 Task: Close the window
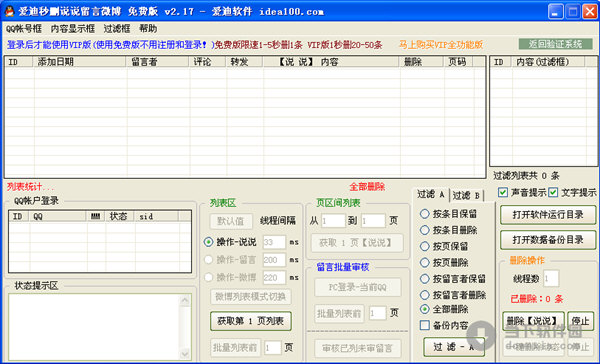tap(590, 11)
